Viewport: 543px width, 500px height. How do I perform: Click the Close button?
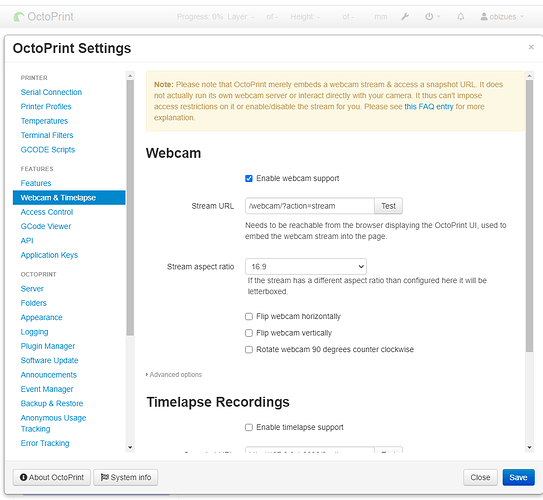click(480, 477)
